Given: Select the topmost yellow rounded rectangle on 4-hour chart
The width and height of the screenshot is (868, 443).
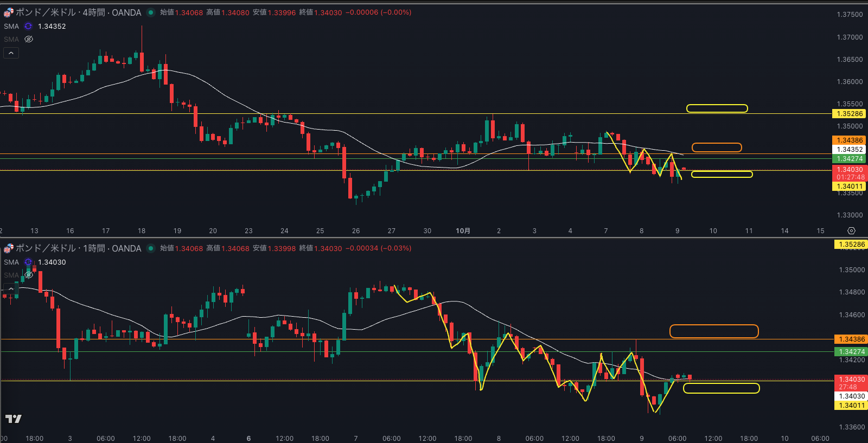Looking at the screenshot, I should (x=717, y=108).
